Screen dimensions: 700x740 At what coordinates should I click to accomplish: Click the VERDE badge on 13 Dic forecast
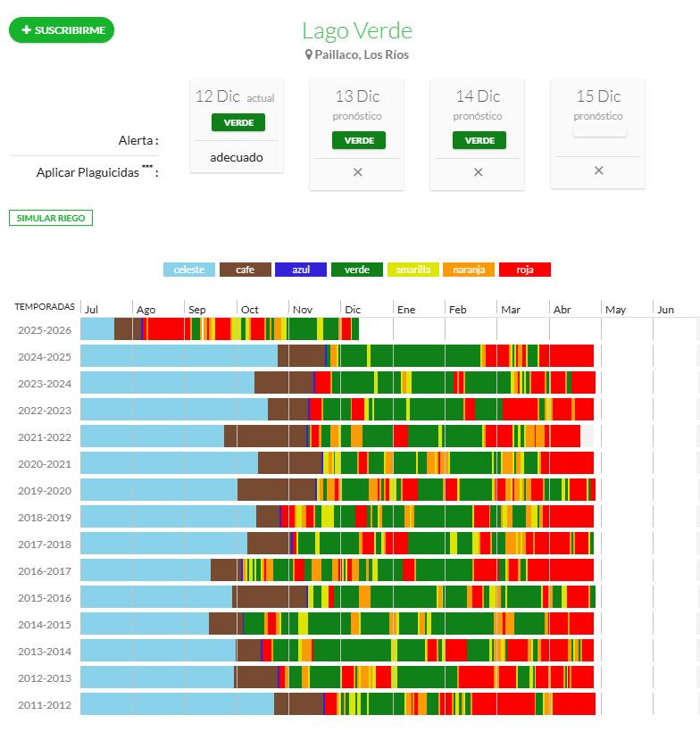(359, 140)
